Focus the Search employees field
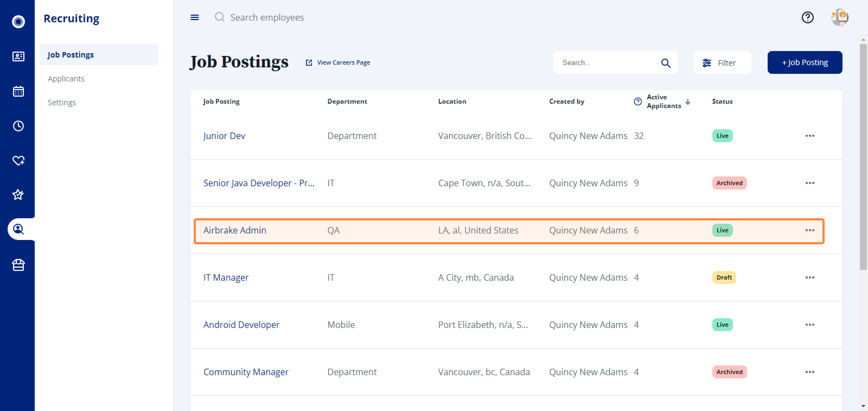The image size is (868, 411). click(x=267, y=17)
